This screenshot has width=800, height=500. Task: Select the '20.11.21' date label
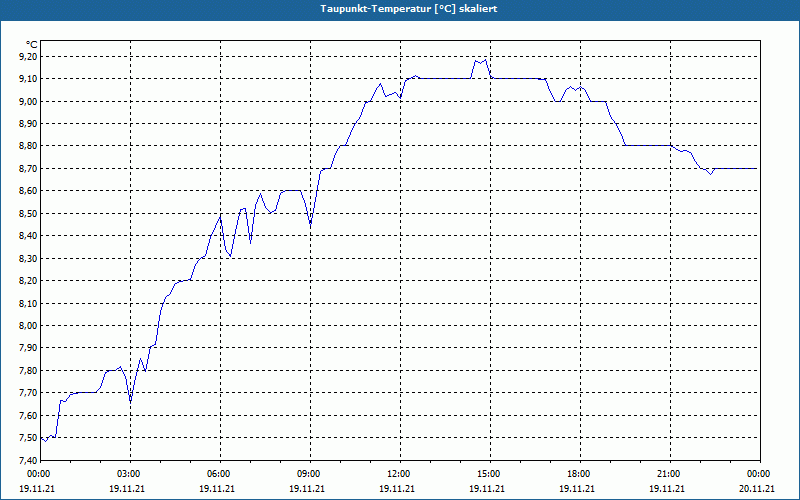[757, 488]
